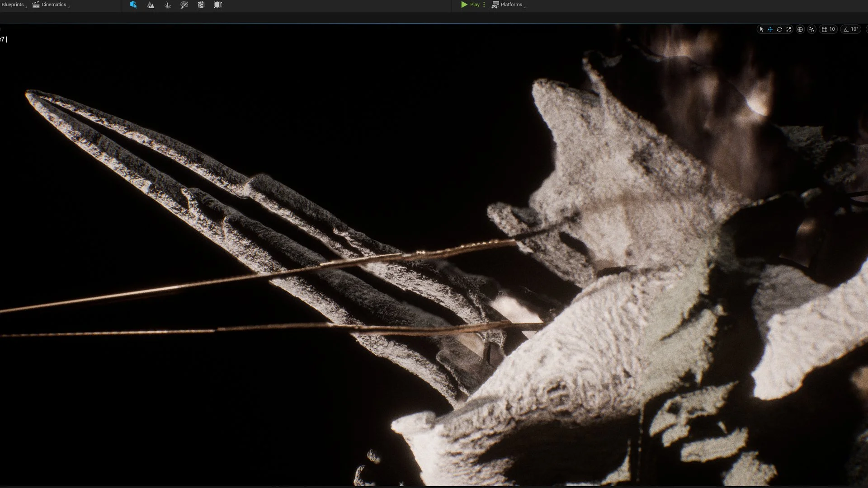The width and height of the screenshot is (868, 488).
Task: Open the Blueprints dropdown menu
Action: (x=14, y=5)
